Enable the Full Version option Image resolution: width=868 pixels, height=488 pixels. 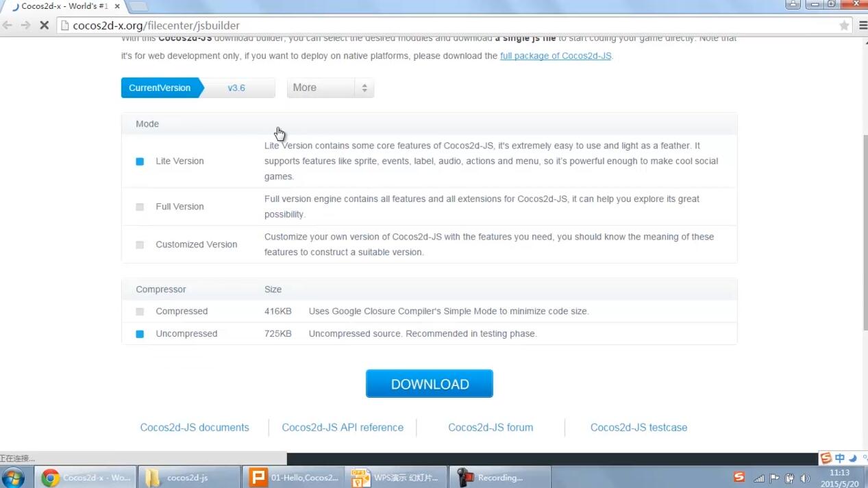(140, 207)
